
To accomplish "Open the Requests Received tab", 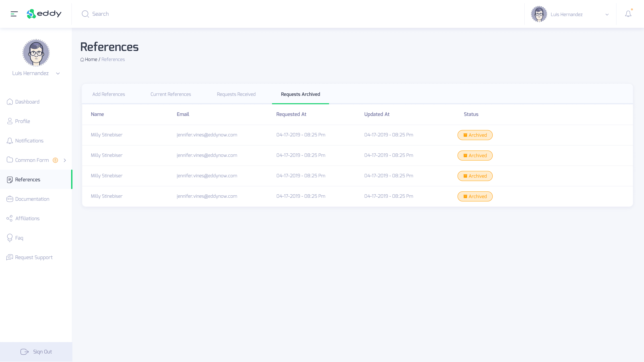I will 236,94.
